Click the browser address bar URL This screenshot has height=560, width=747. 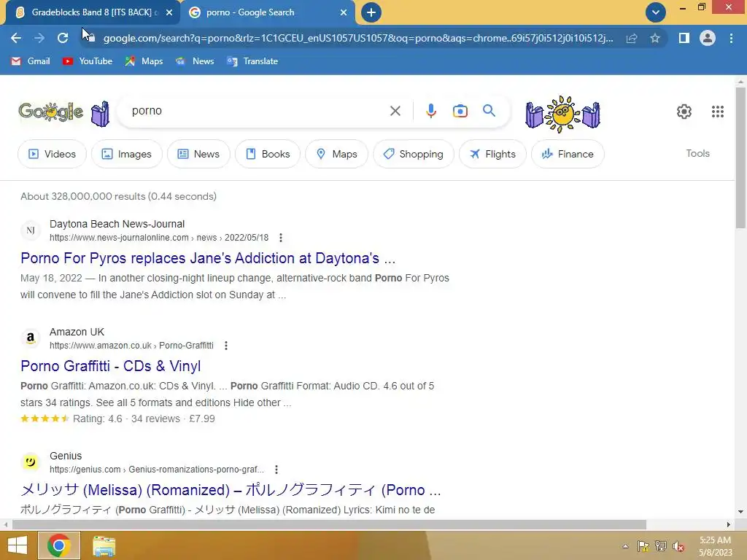(358, 38)
